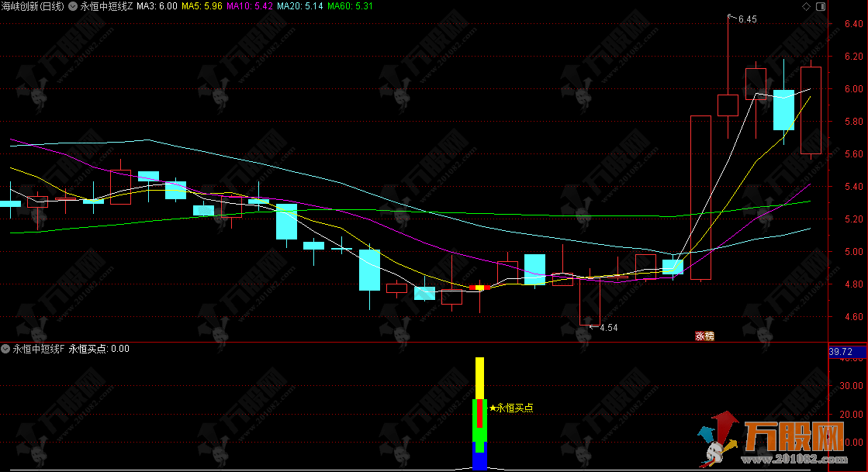
Task: Click the MA3: 6.00 label
Action: pyautogui.click(x=157, y=7)
